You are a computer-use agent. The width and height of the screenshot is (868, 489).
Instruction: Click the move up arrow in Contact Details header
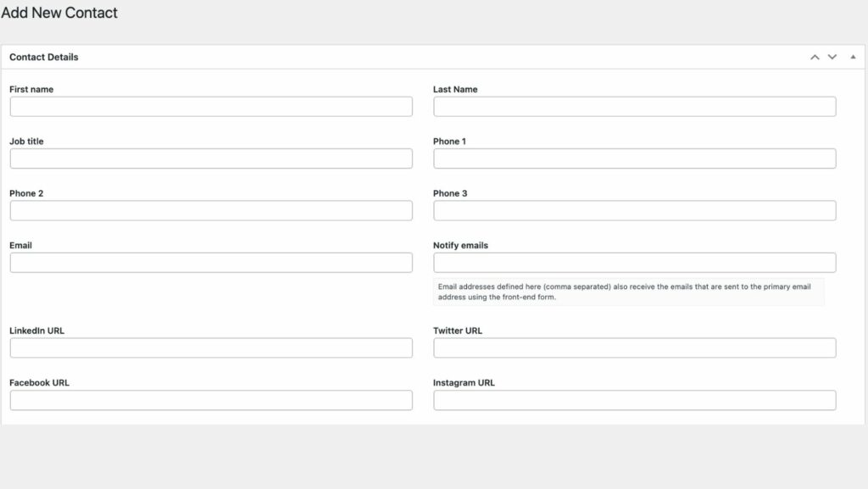click(815, 57)
